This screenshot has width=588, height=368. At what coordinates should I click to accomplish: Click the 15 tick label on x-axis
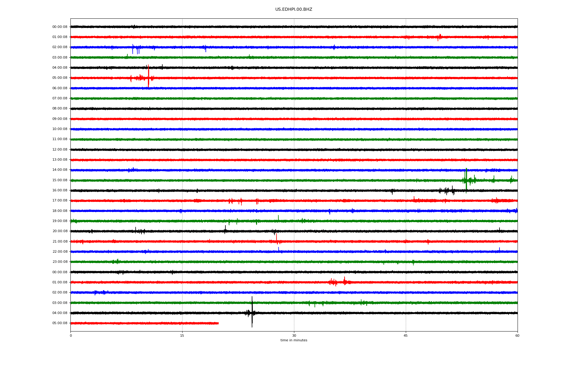pos(182,335)
